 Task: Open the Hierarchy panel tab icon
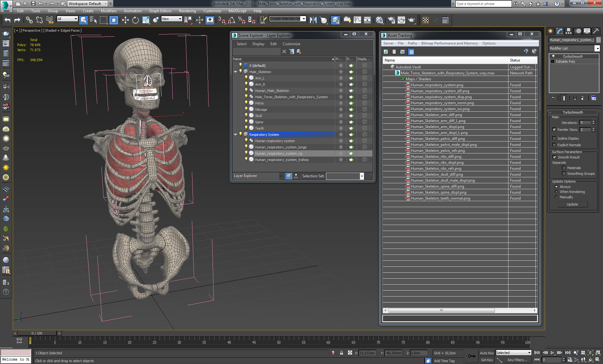pyautogui.click(x=569, y=31)
